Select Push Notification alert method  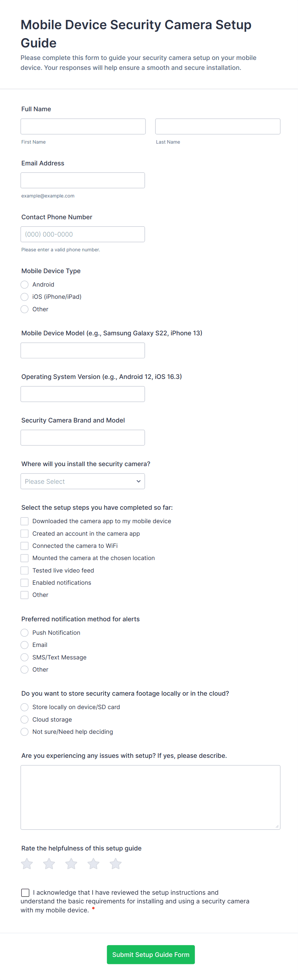click(25, 633)
